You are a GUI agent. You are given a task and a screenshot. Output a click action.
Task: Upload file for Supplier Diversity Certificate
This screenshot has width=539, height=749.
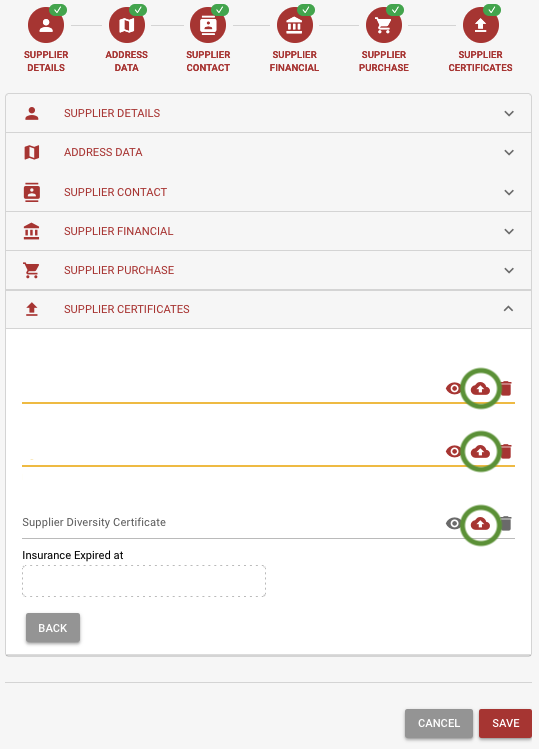tap(480, 524)
